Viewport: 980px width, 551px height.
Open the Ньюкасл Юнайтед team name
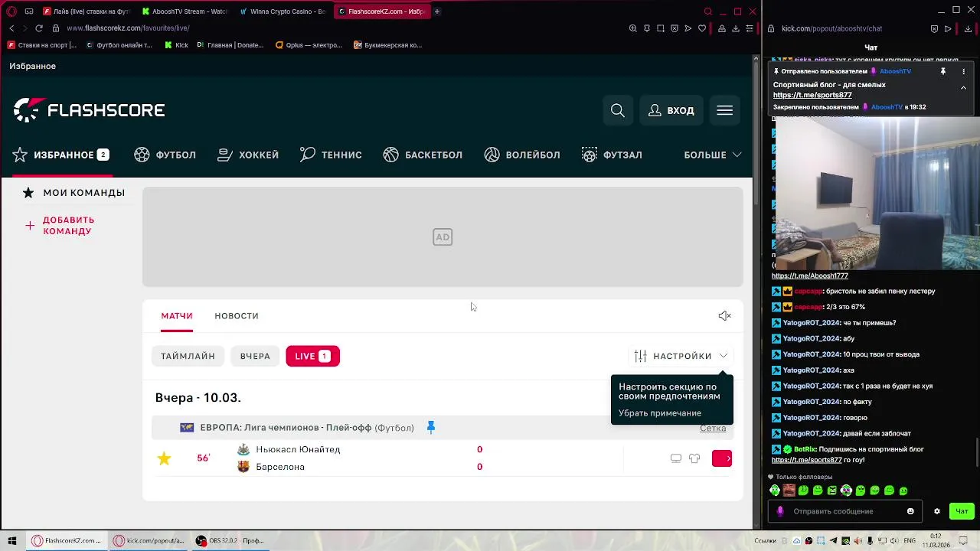pos(298,449)
